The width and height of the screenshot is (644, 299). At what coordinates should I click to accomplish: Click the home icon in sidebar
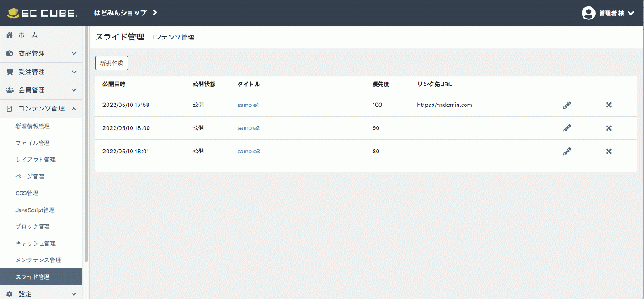(10, 35)
